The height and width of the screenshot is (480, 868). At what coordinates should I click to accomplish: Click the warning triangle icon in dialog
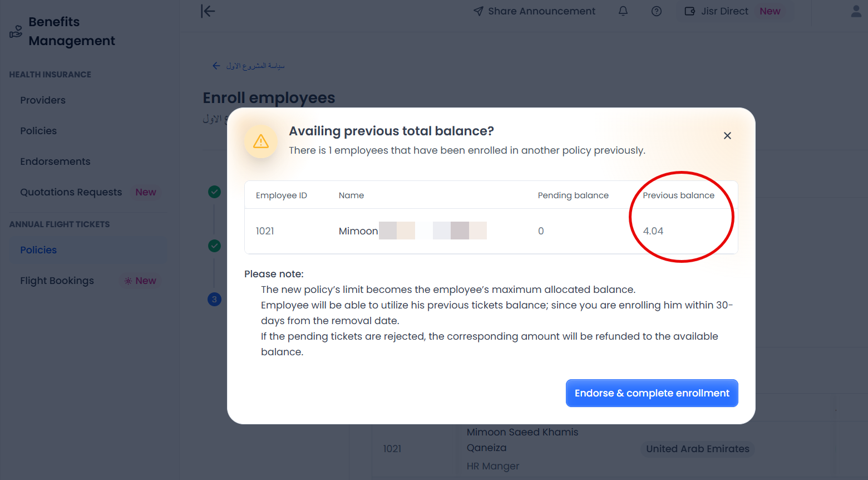coord(261,141)
